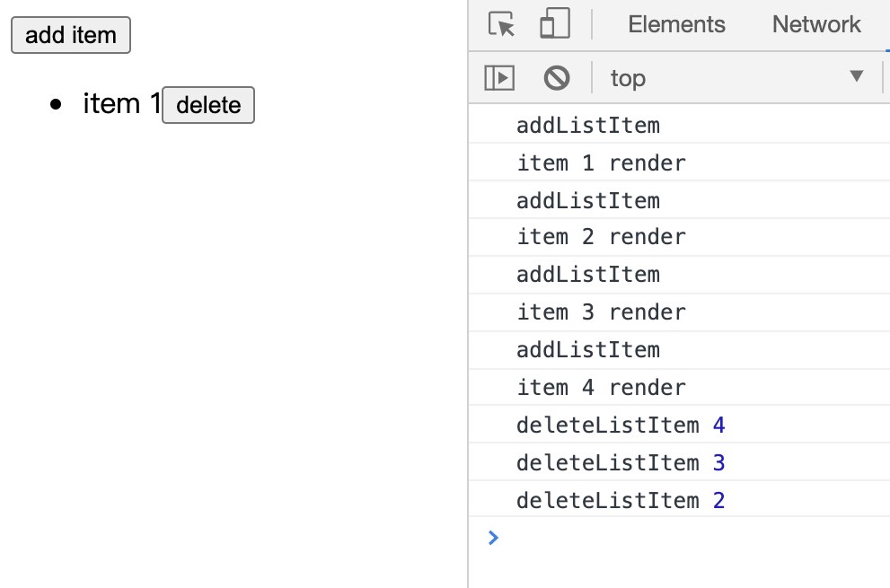Toggle the device toolbar icon
This screenshot has height=588, width=890.
[x=554, y=24]
